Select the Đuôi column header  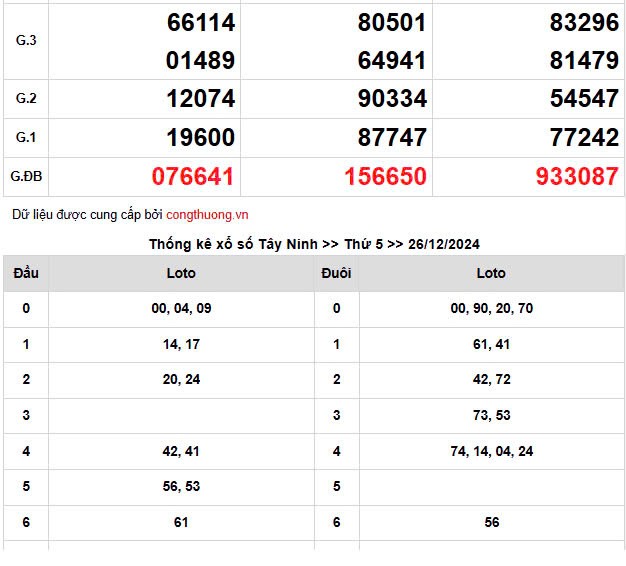tap(336, 273)
